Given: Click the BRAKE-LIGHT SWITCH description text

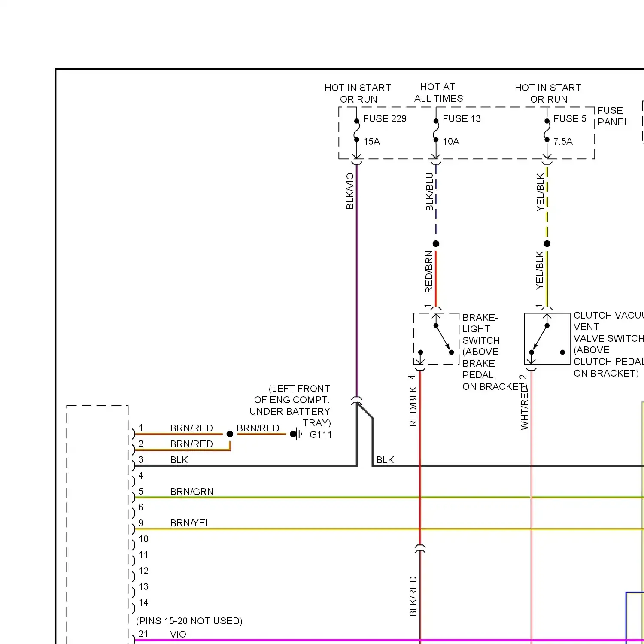Looking at the screenshot, I should coord(494,352).
